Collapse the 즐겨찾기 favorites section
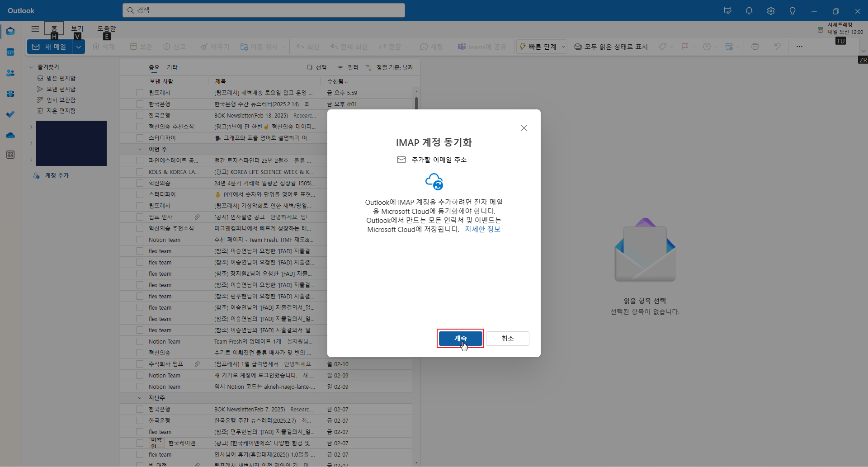 [31, 67]
